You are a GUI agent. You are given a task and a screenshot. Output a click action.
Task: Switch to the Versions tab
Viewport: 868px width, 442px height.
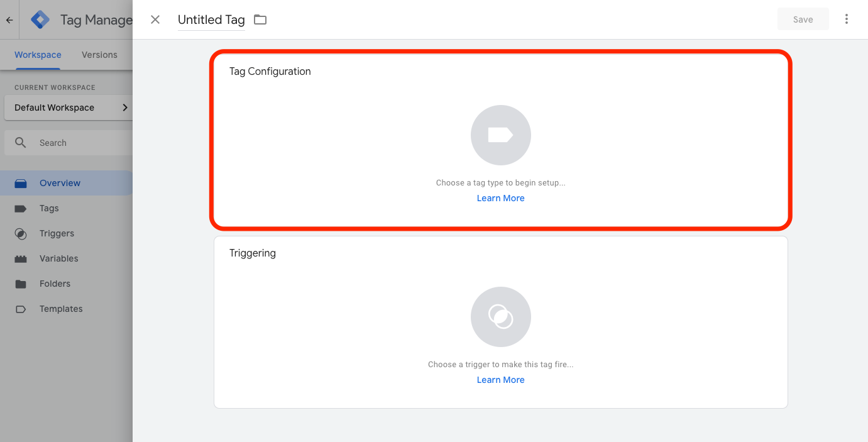pyautogui.click(x=99, y=55)
